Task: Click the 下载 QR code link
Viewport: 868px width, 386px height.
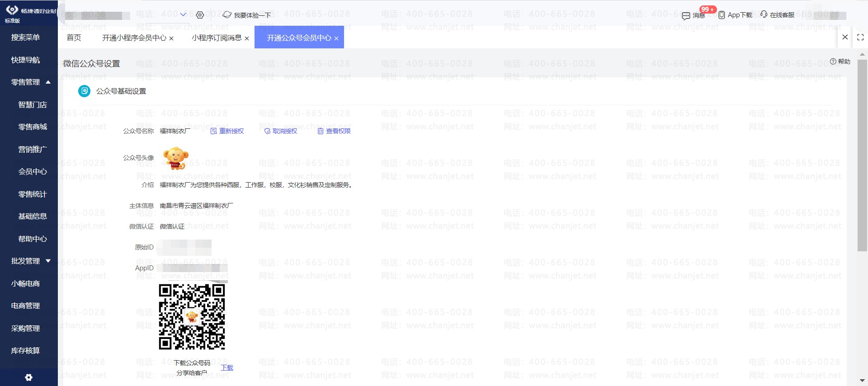Action: click(227, 367)
